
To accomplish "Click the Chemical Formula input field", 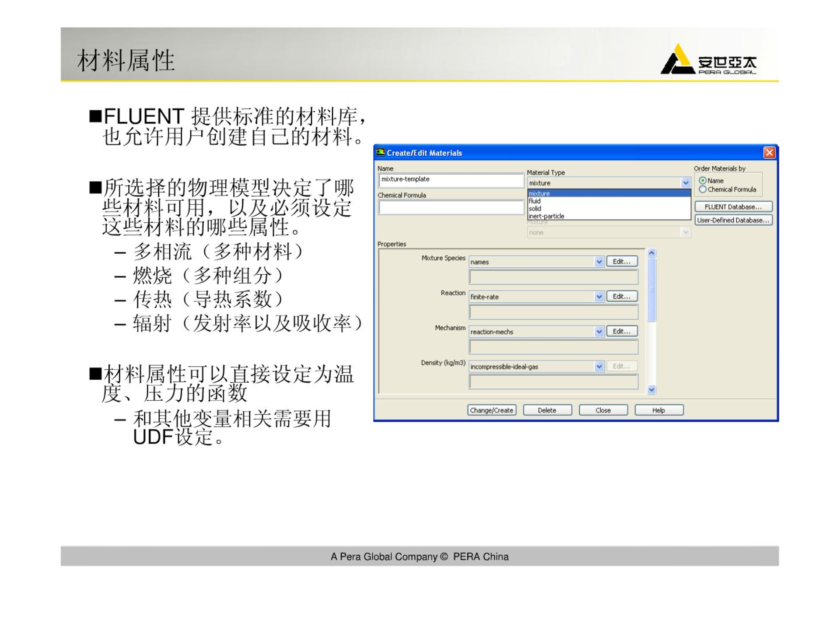I will pos(451,207).
